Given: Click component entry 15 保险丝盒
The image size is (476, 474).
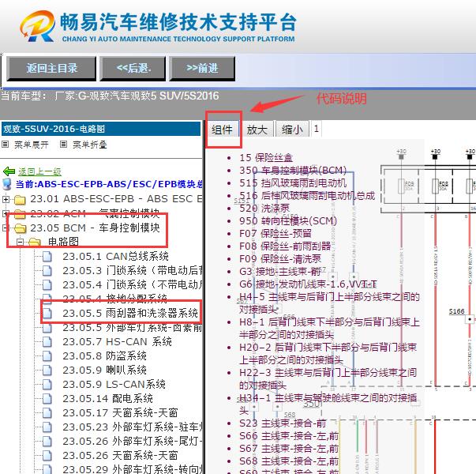Looking at the screenshot, I should point(266,158).
